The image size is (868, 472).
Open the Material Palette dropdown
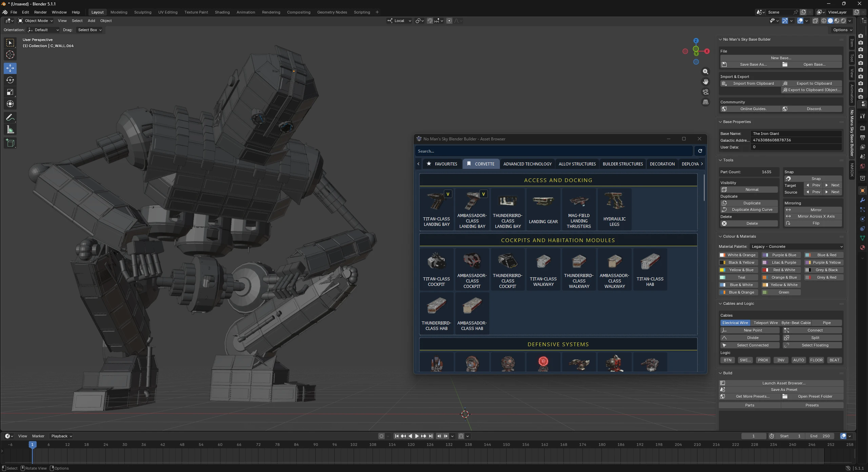[x=796, y=247]
